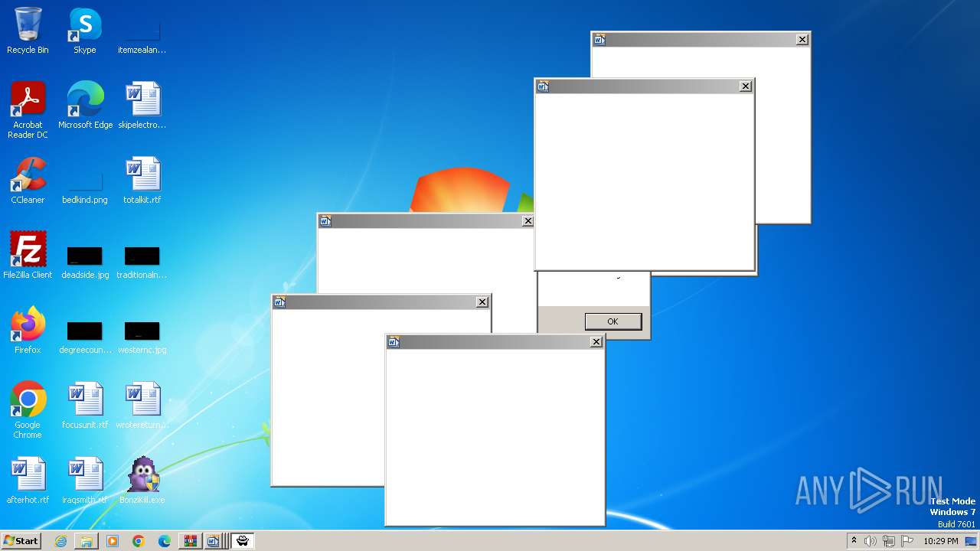Click OK in the message dialog
The height and width of the screenshot is (551, 980).
[x=613, y=321]
